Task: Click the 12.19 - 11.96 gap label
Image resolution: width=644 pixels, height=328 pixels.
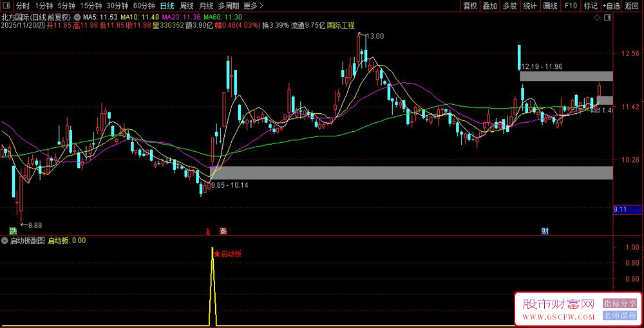Action: (542, 66)
